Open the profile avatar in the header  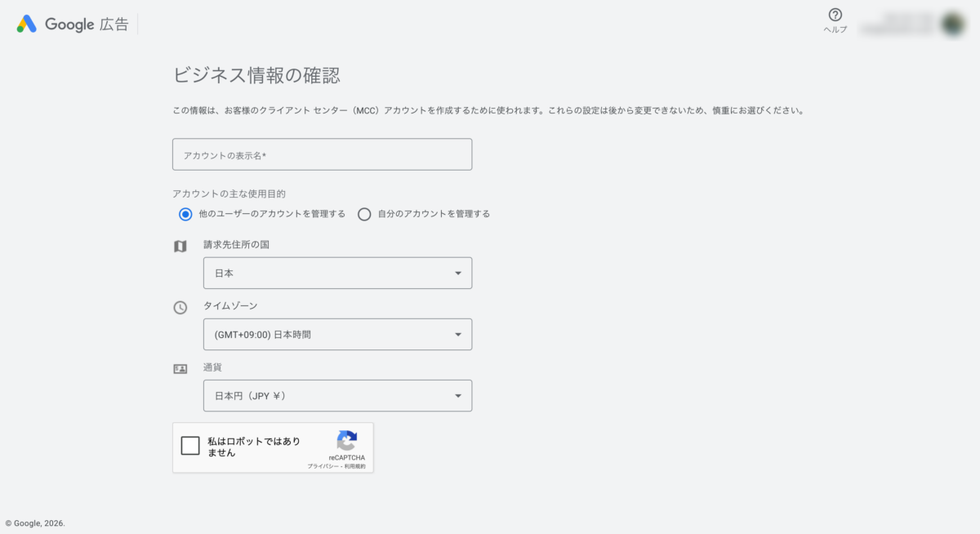pos(952,24)
